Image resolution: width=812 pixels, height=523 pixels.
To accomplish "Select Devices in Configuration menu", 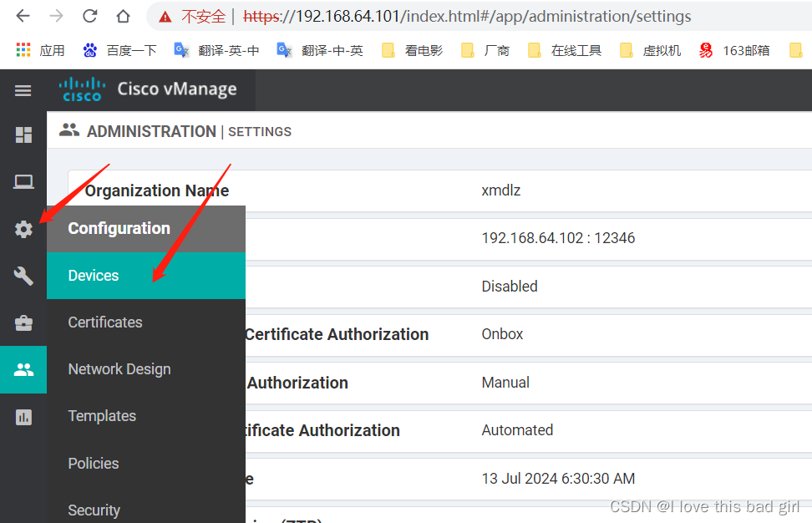I will coord(146,276).
